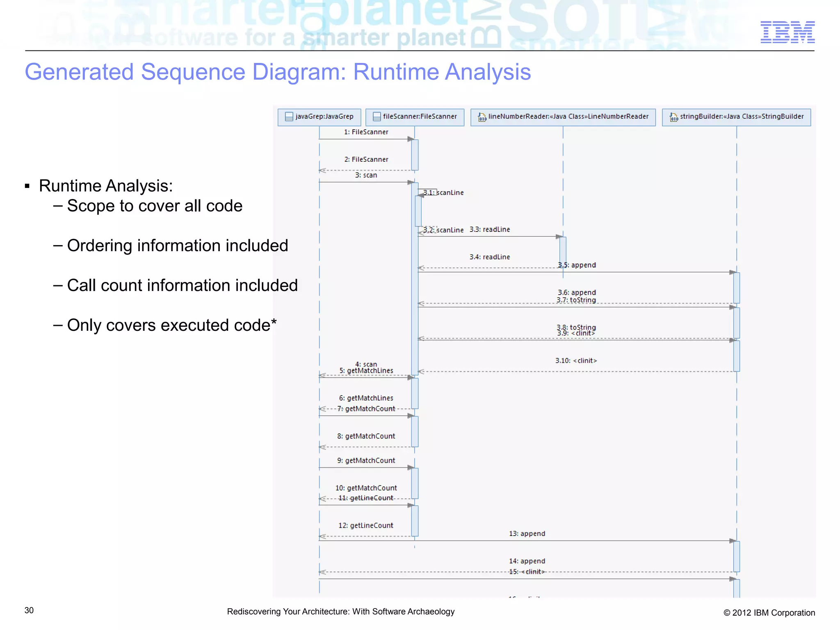Click the '© 2012 IBM Corporation' footer
The image size is (840, 630).
pyautogui.click(x=769, y=613)
